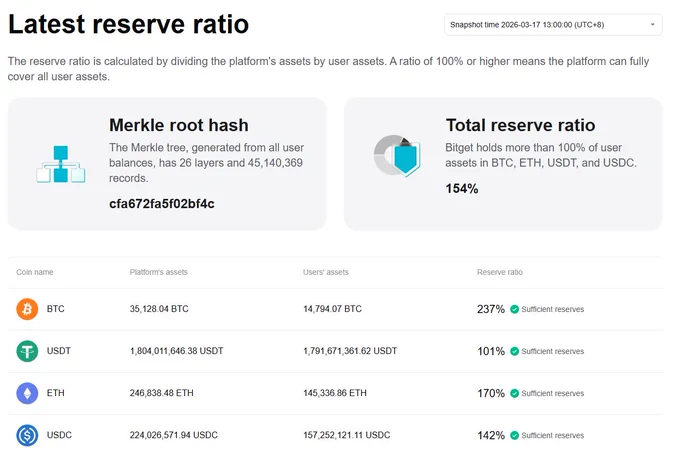Click the green USDT coin icon
Screen dimensions: 680x454
pos(27,351)
